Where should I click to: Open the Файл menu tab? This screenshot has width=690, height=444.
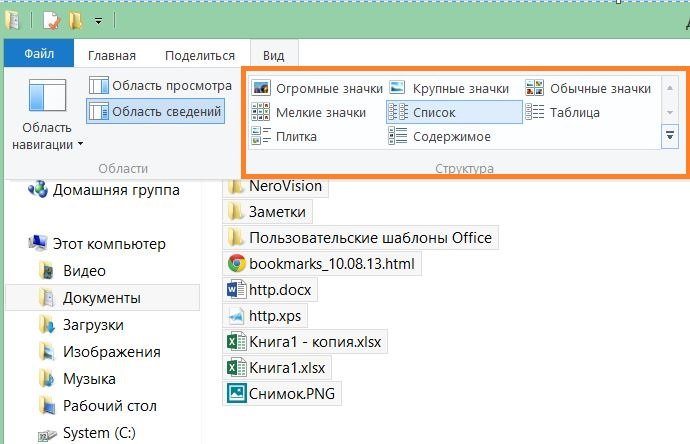pyautogui.click(x=39, y=55)
